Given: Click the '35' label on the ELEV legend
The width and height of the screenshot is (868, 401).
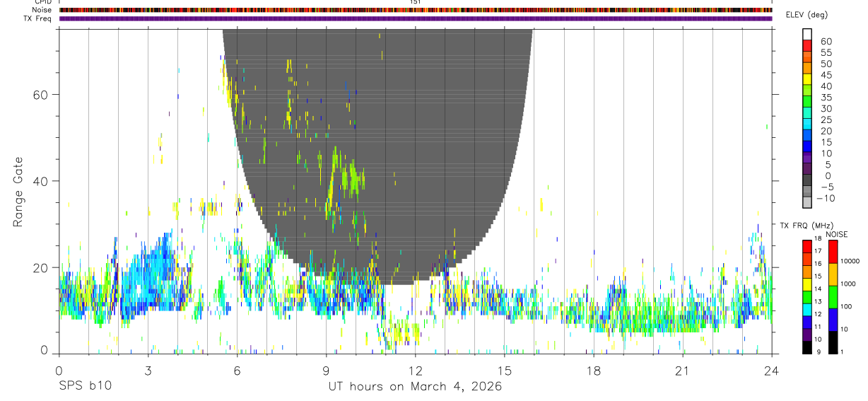Looking at the screenshot, I should (827, 98).
